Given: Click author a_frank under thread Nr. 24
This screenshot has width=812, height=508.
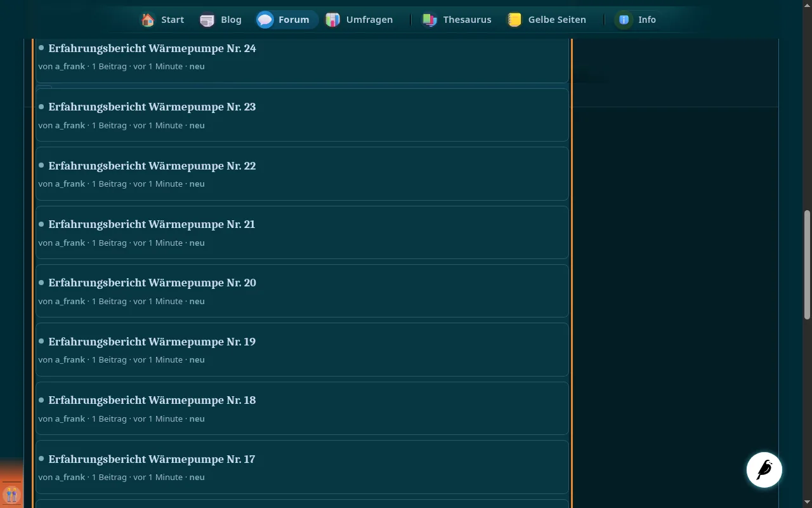Looking at the screenshot, I should [70, 66].
